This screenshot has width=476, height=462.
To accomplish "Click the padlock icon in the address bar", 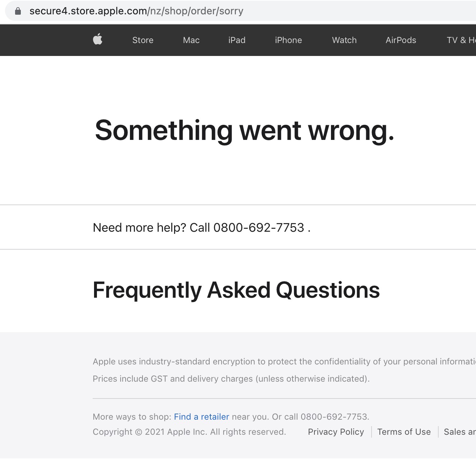I will pyautogui.click(x=18, y=11).
